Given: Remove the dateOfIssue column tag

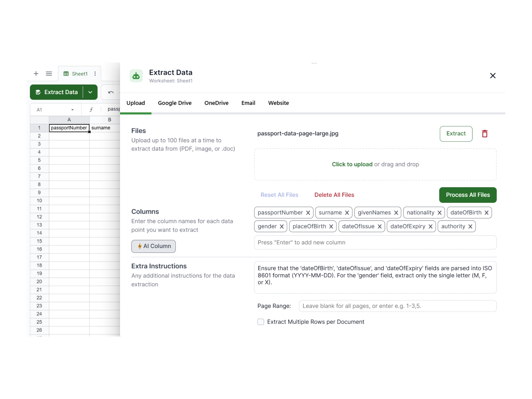Looking at the screenshot, I should pyautogui.click(x=379, y=226).
